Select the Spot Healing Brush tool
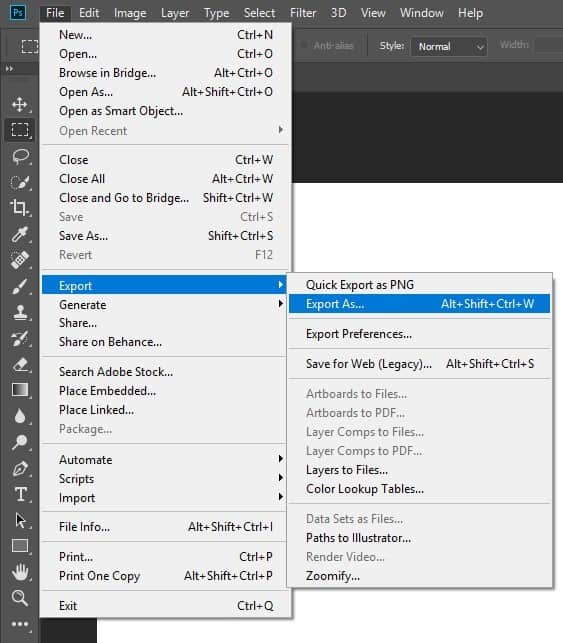Image resolution: width=563 pixels, height=643 pixels. tap(20, 260)
